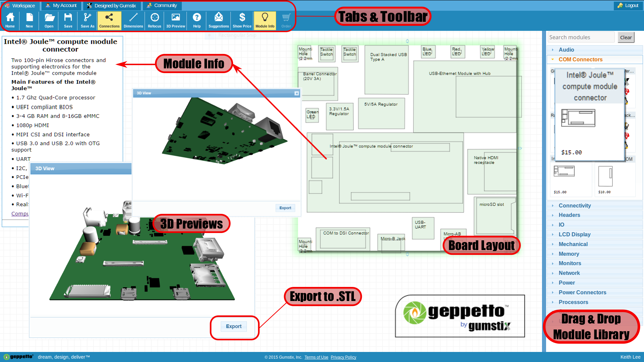
Task: Toggle the Connections view button
Action: coord(109,21)
